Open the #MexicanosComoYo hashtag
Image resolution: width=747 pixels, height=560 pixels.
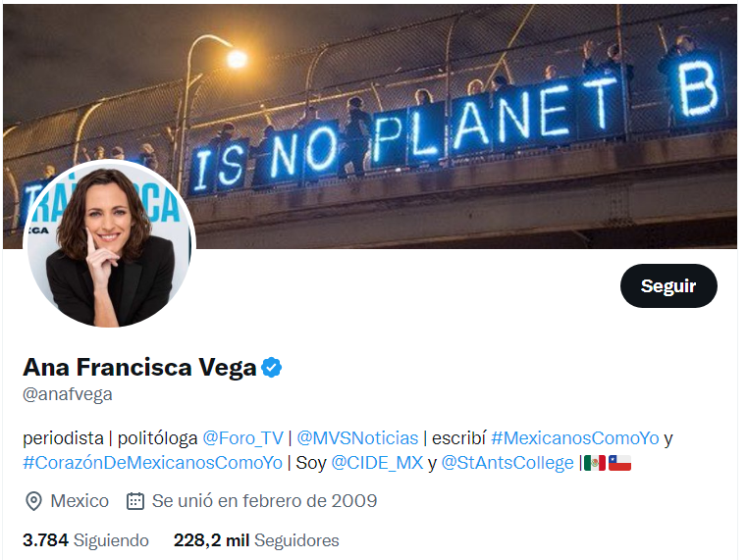pyautogui.click(x=574, y=437)
